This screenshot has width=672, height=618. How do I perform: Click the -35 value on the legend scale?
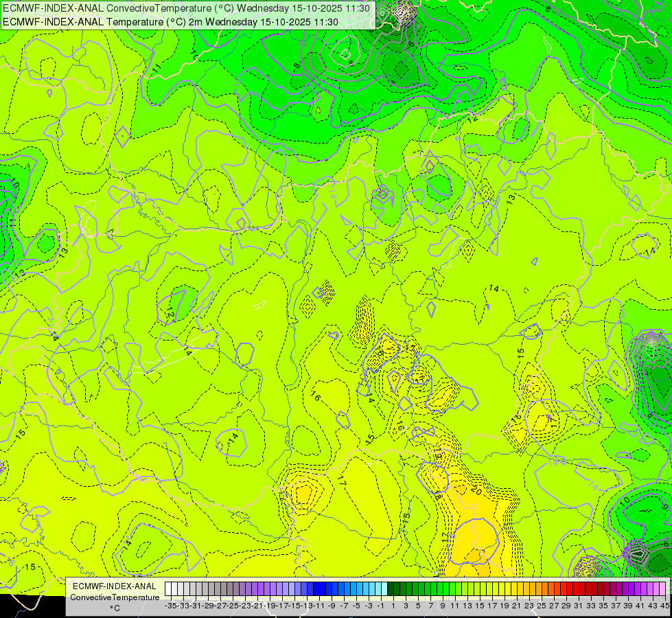point(170,606)
